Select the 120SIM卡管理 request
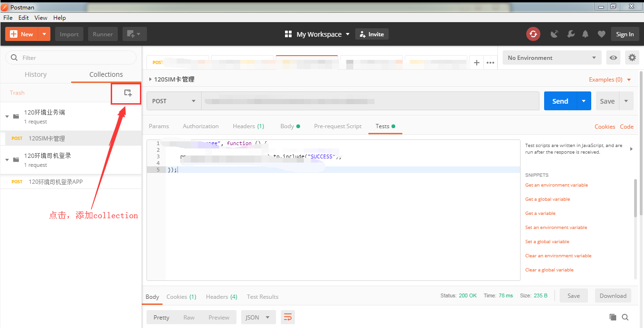The height and width of the screenshot is (328, 644). click(x=71, y=139)
